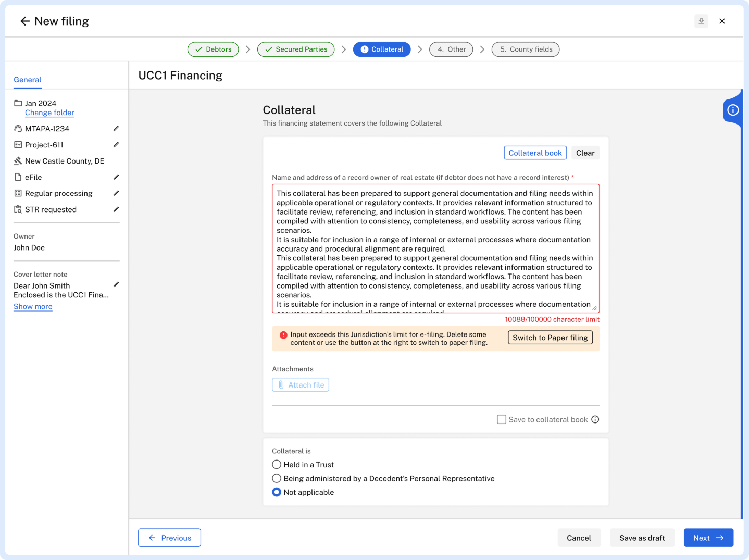Select Not applicable radio option
This screenshot has height=560, width=749.
click(x=277, y=492)
